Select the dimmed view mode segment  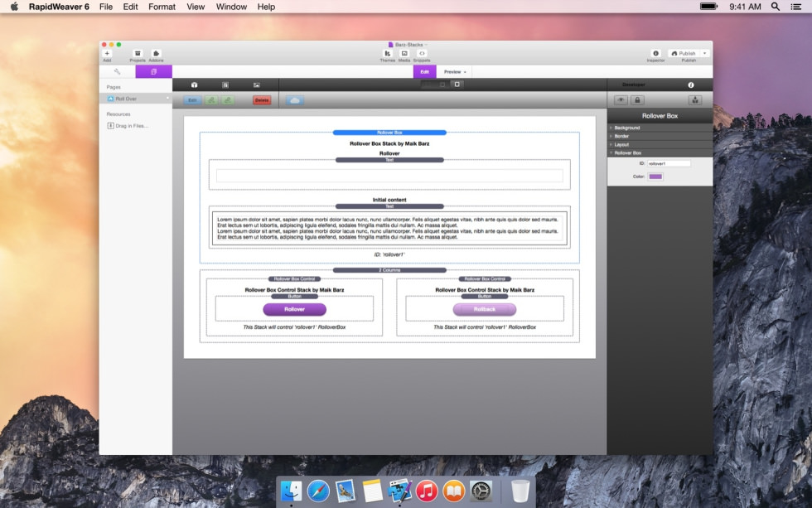coord(442,85)
